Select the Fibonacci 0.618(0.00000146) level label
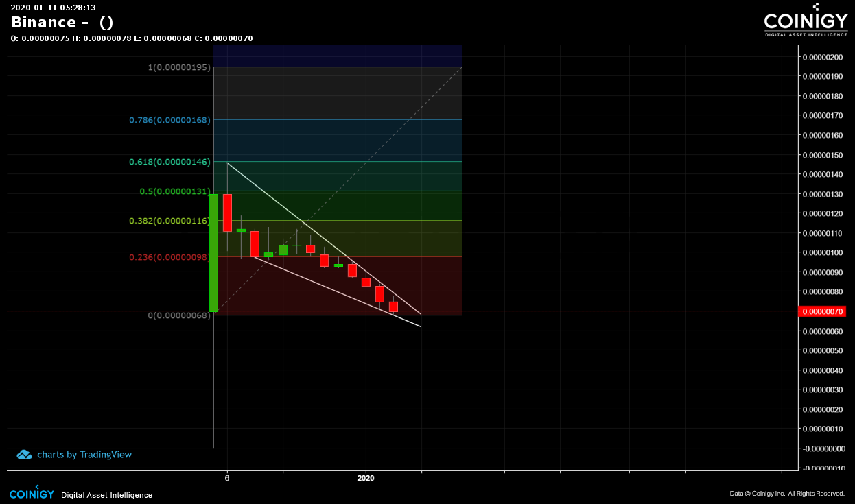The width and height of the screenshot is (855, 504). coord(170,162)
